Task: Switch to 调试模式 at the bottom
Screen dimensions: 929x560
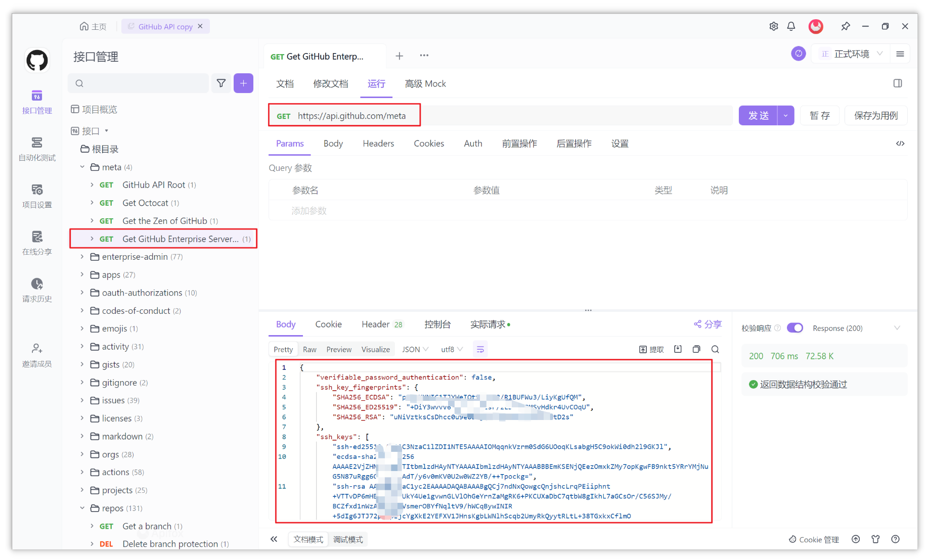Action: coord(348,539)
